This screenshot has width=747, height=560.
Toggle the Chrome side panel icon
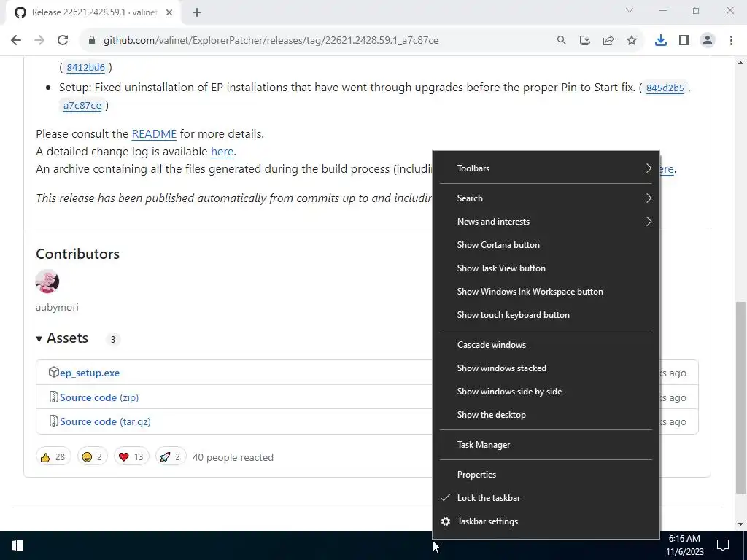click(x=684, y=41)
